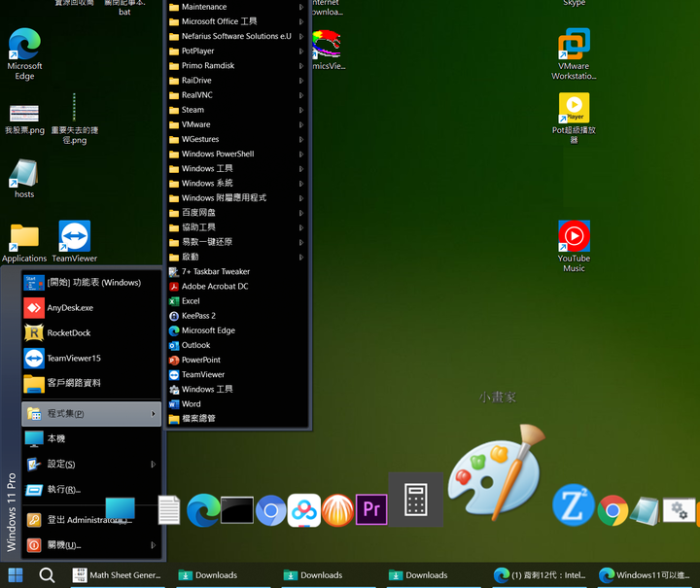
Task: Open KeePass 2 from programs menu
Action: [236, 316]
